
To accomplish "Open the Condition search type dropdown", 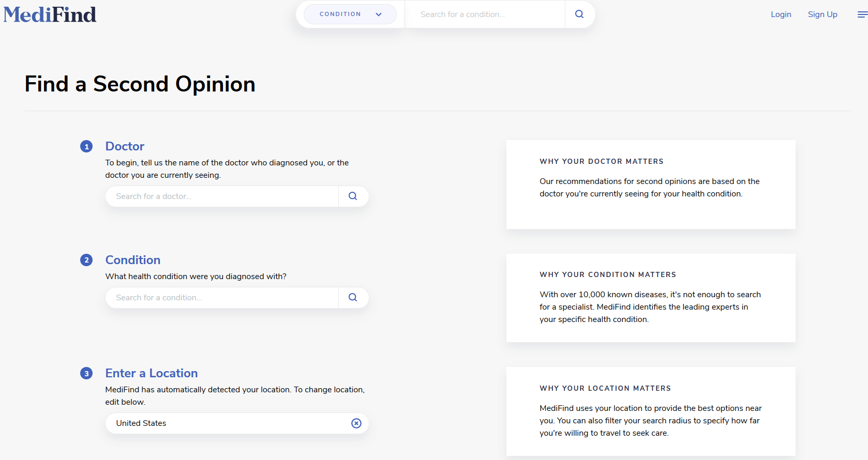I will coord(350,14).
